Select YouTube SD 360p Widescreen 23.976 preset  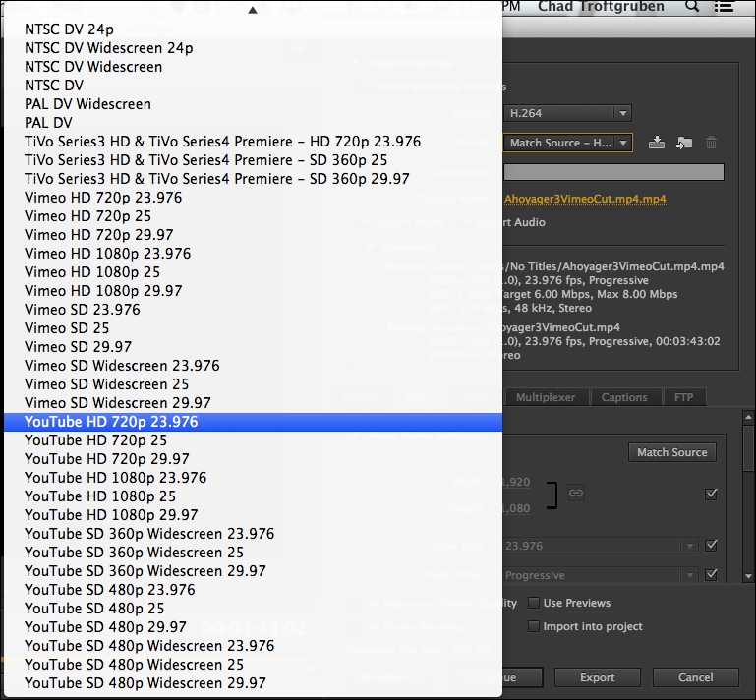coord(253,534)
